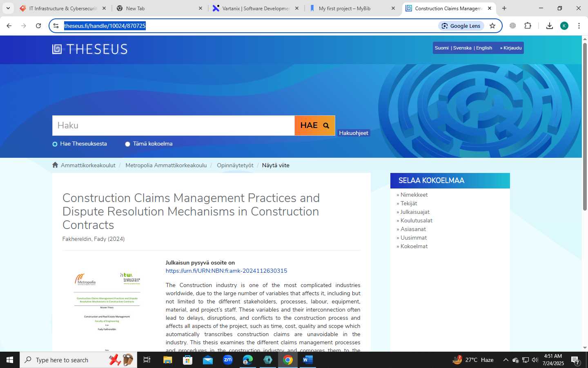
Task: Open the Mail app from the taskbar
Action: pos(207,360)
